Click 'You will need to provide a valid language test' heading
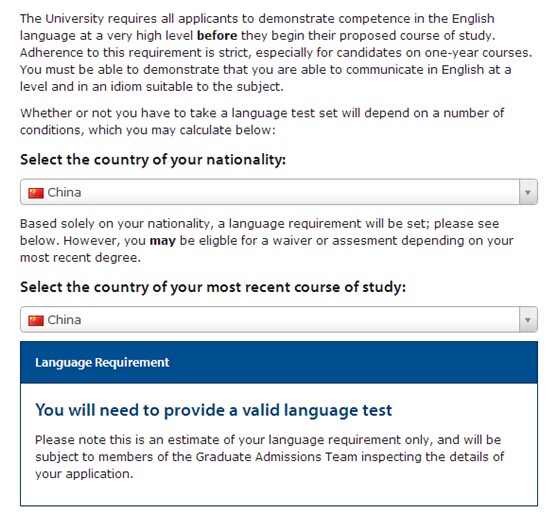This screenshot has height=515, width=558. coord(214,410)
